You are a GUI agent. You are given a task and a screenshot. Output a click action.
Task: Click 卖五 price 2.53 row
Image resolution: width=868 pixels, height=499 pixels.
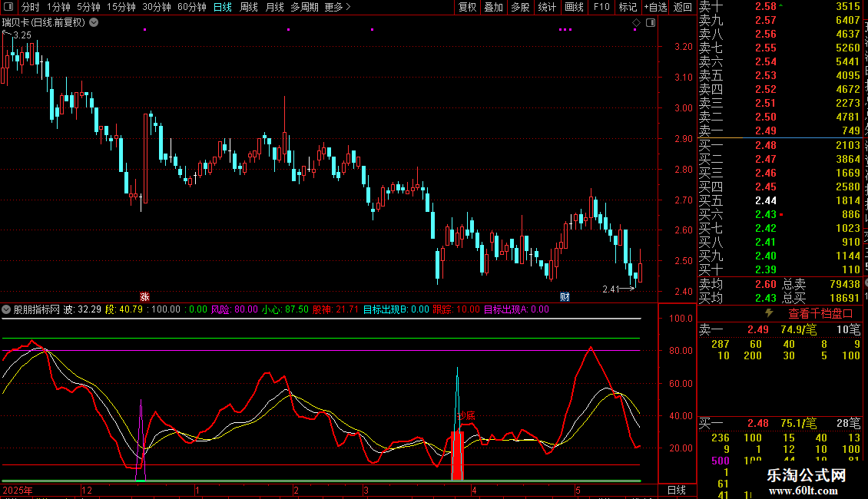(x=780, y=75)
